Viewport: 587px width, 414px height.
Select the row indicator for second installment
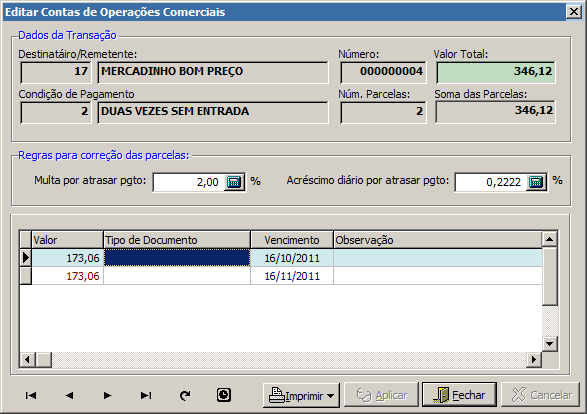[25, 276]
